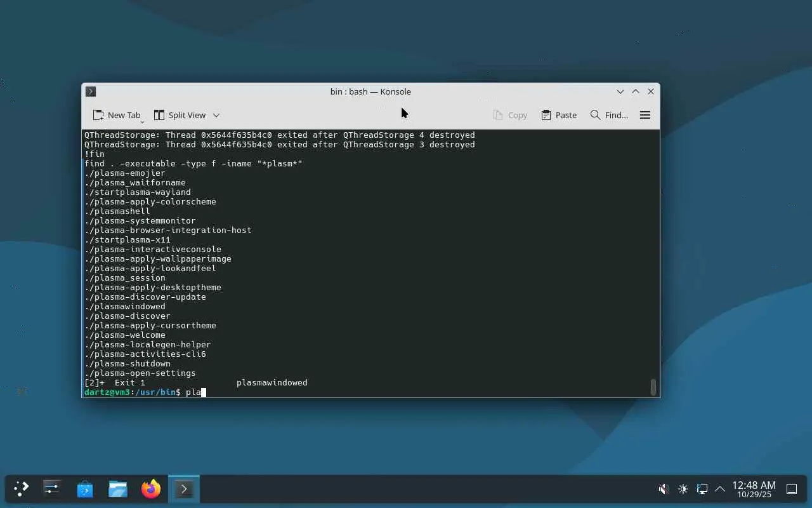812x508 pixels.
Task: Click the Konsole window icon in title bar
Action: point(91,91)
